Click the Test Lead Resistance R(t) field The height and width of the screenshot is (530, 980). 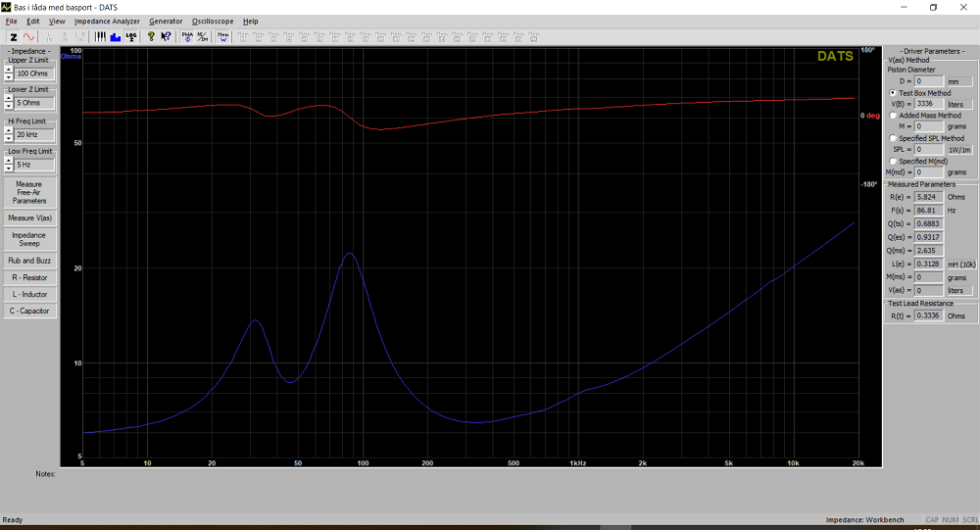pos(929,315)
